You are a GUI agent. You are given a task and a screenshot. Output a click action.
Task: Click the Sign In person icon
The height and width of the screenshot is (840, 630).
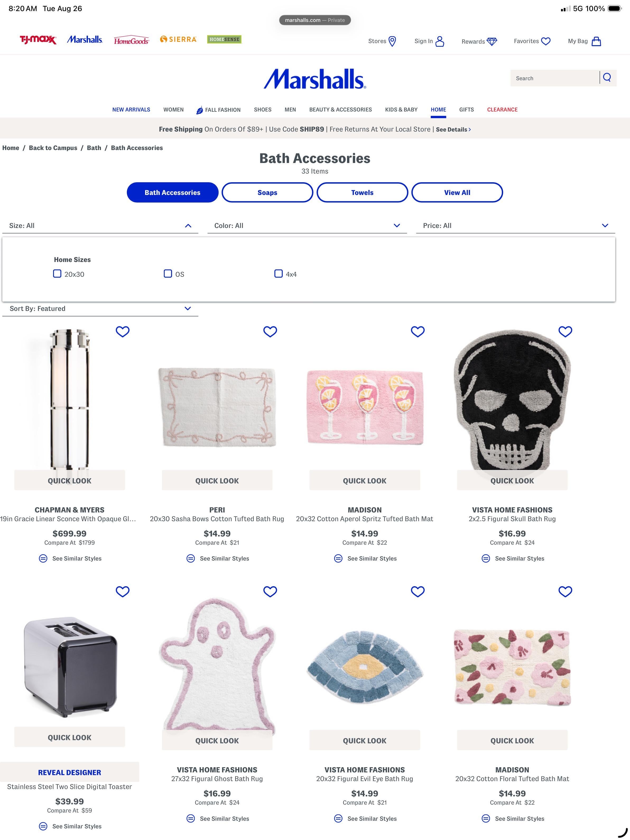click(440, 41)
